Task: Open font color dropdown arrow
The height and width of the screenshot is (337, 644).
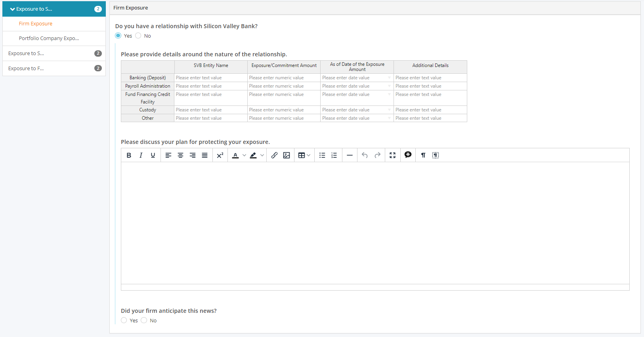Action: tap(244, 155)
